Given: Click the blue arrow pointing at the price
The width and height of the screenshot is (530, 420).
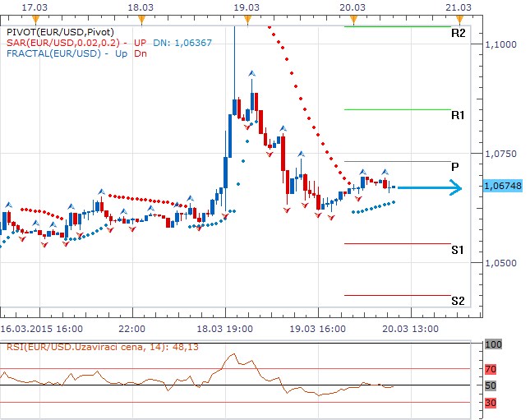Looking at the screenshot, I should (x=430, y=188).
